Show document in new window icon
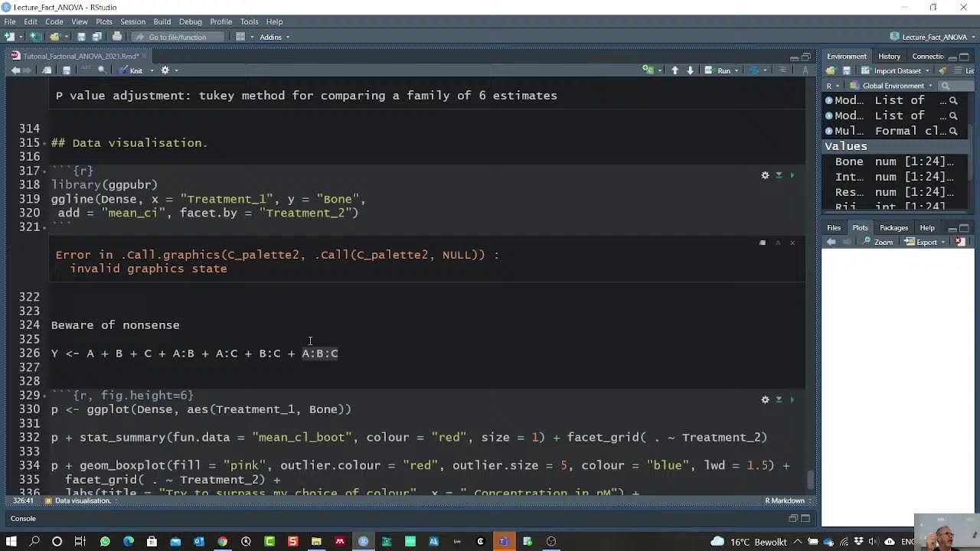Image resolution: width=980 pixels, height=551 pixels. tap(47, 70)
